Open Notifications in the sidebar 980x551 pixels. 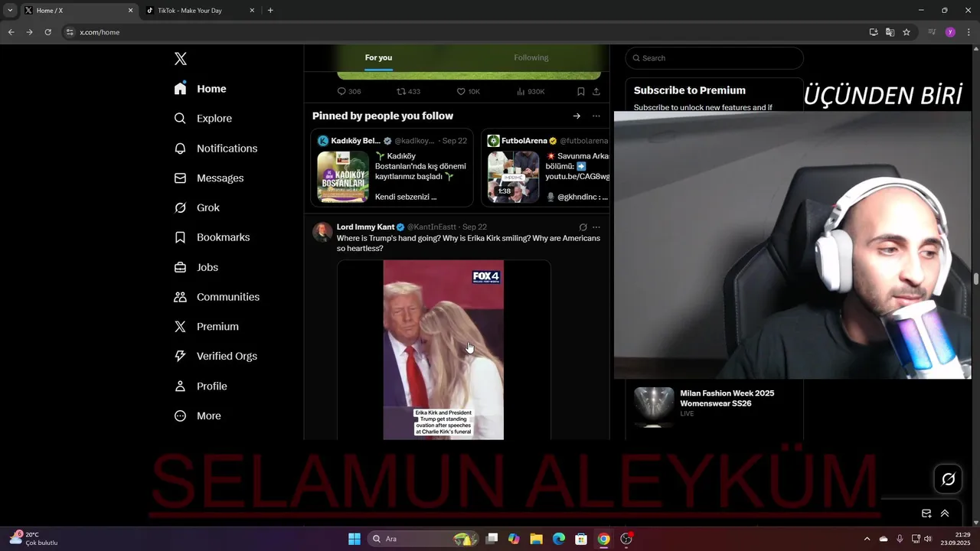point(215,148)
